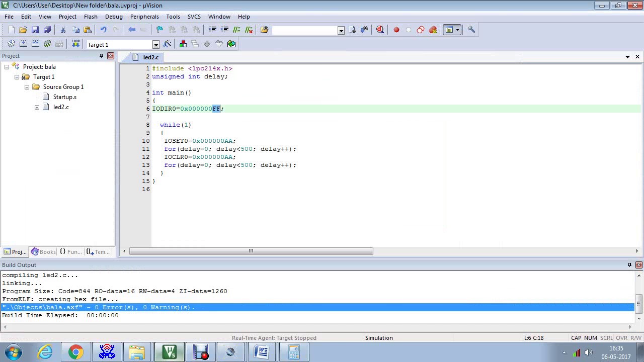This screenshot has width=644, height=362.
Task: Click the search text input field
Action: (x=305, y=30)
